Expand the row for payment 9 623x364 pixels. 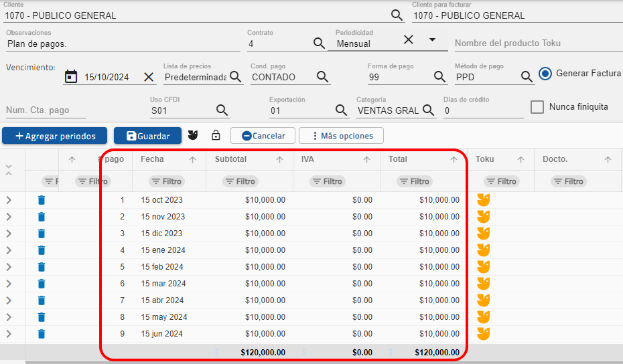(9, 334)
